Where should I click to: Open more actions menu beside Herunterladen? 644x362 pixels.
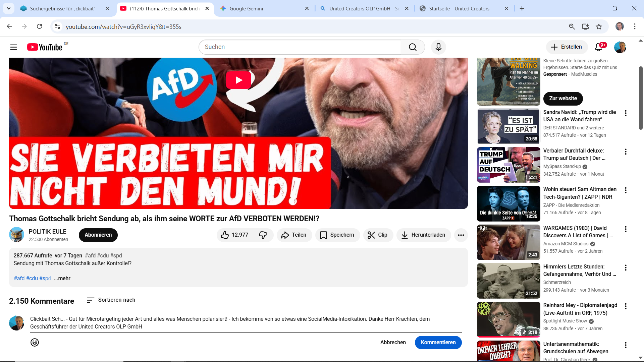point(461,235)
